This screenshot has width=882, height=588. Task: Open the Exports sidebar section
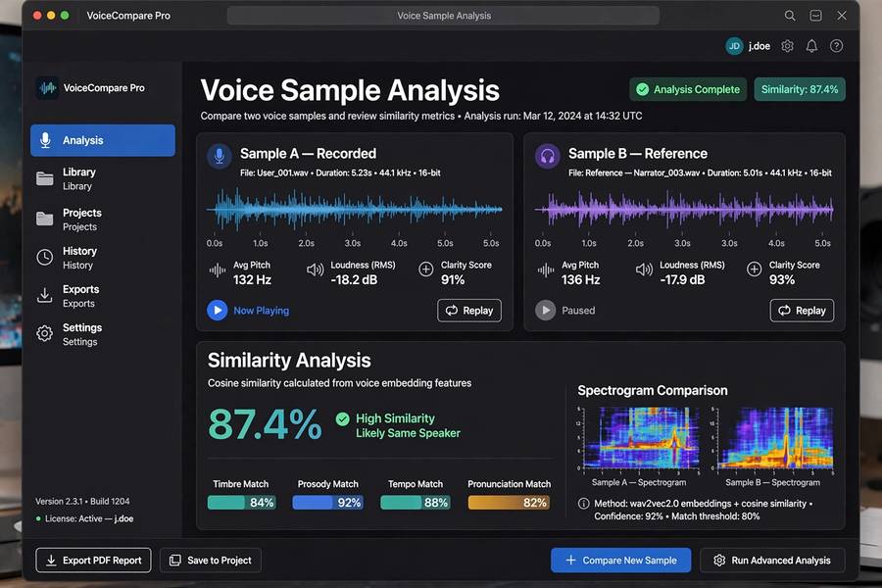tap(103, 296)
